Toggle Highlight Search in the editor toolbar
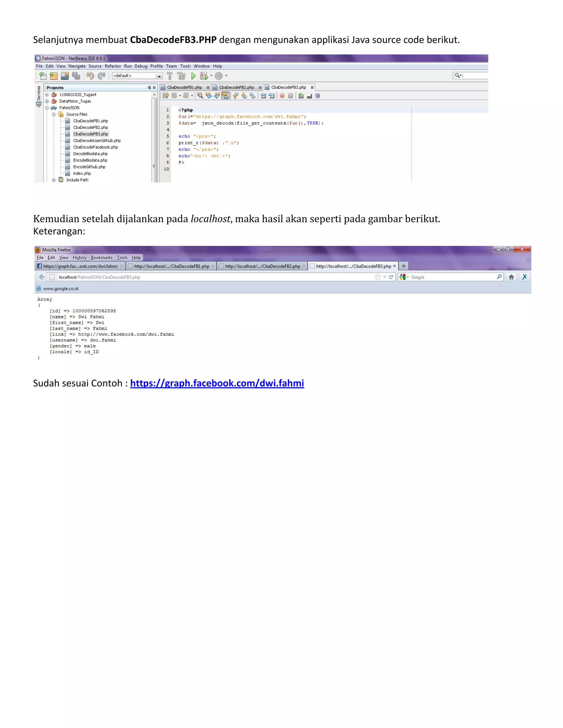 [225, 96]
